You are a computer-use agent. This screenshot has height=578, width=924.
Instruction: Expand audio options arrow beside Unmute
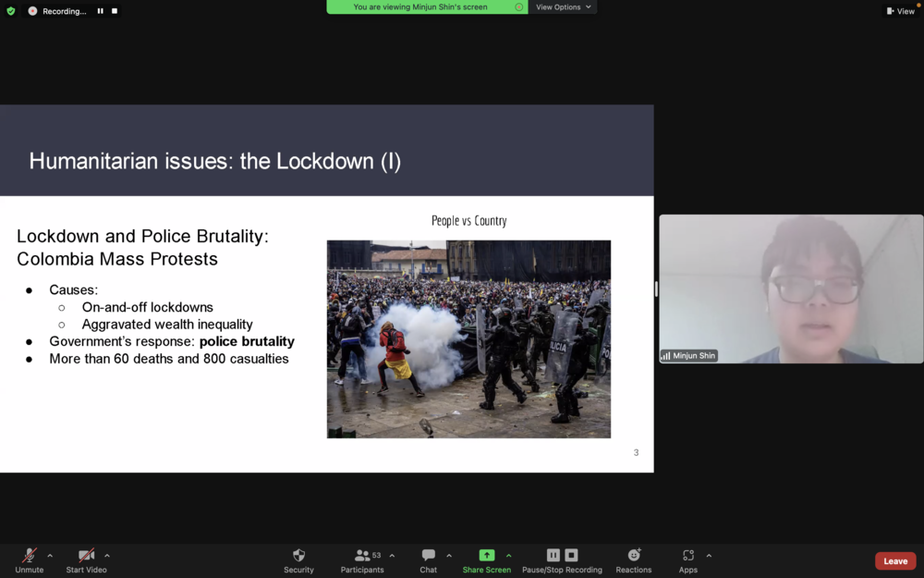(50, 556)
